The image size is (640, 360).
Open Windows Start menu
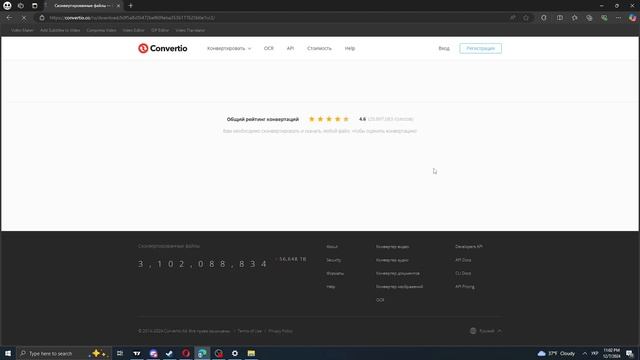coord(8,353)
